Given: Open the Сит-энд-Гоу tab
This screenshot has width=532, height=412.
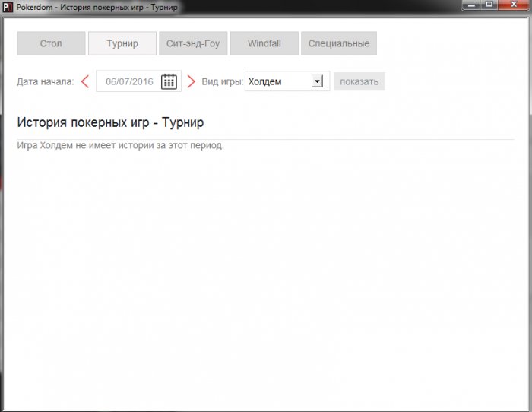Looking at the screenshot, I should pyautogui.click(x=193, y=43).
